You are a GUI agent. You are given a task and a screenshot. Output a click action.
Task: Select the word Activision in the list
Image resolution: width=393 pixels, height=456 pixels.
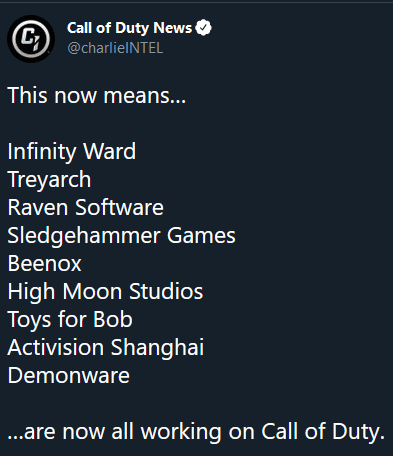pyautogui.click(x=56, y=347)
